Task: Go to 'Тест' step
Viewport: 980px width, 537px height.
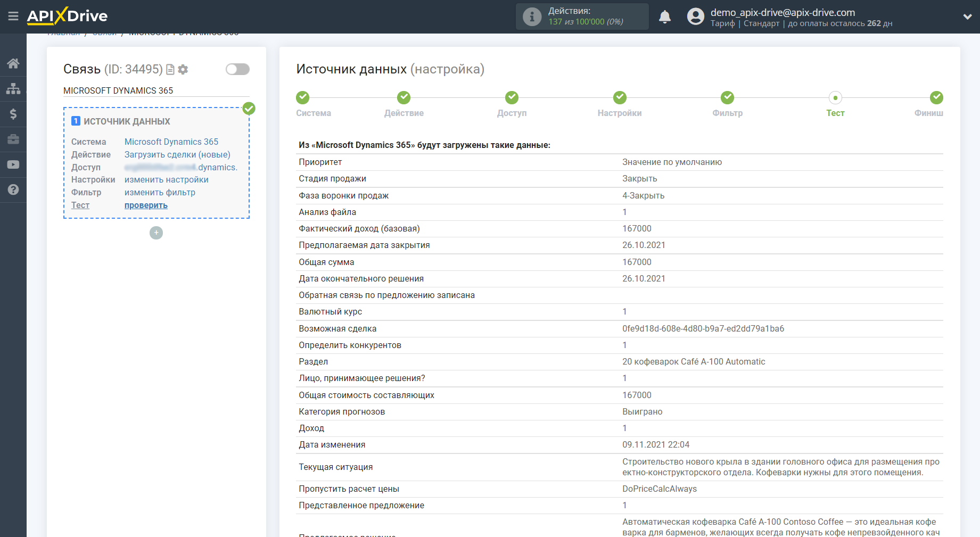Action: [835, 98]
